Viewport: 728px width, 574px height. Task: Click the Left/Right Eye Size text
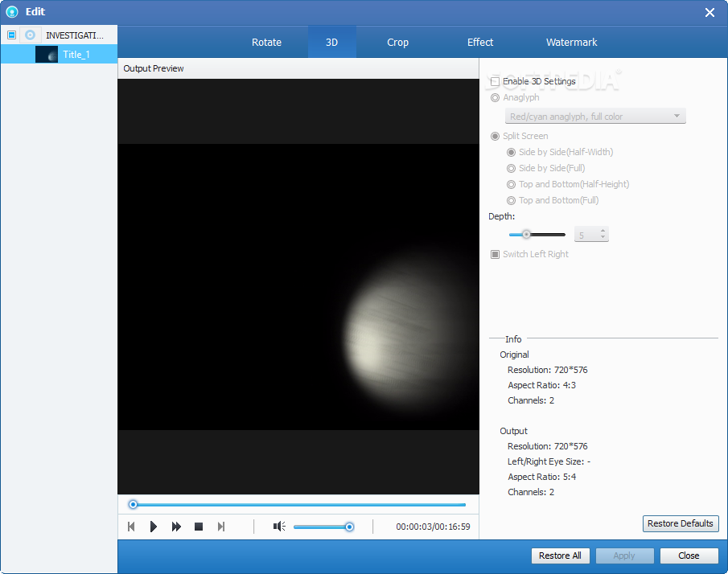pyautogui.click(x=549, y=461)
